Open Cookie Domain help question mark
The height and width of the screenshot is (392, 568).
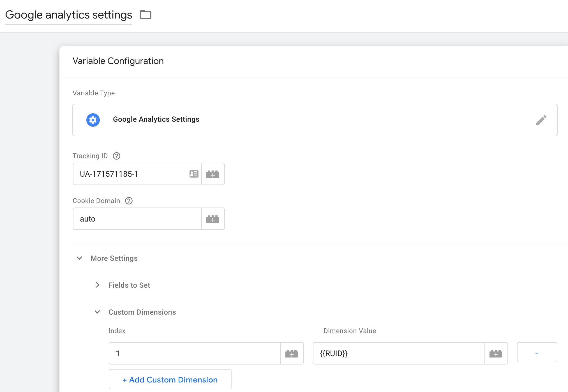click(129, 201)
